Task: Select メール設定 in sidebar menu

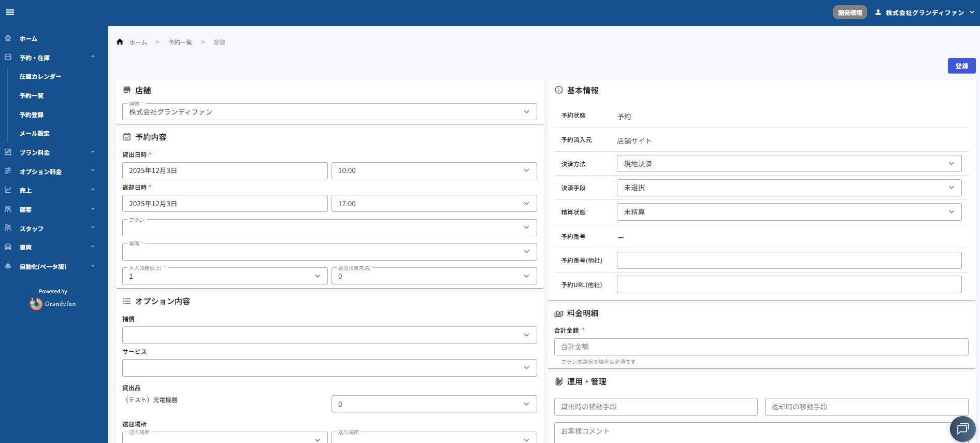Action: point(35,134)
